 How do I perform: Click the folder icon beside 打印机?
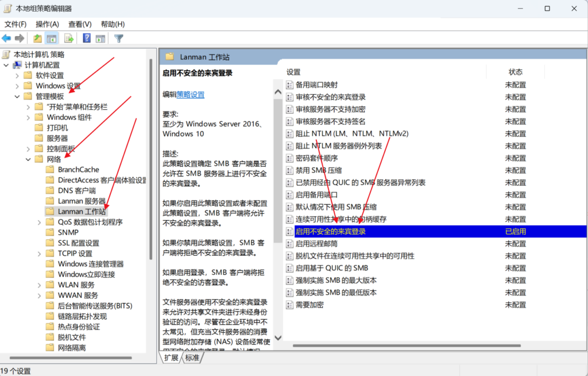click(39, 128)
